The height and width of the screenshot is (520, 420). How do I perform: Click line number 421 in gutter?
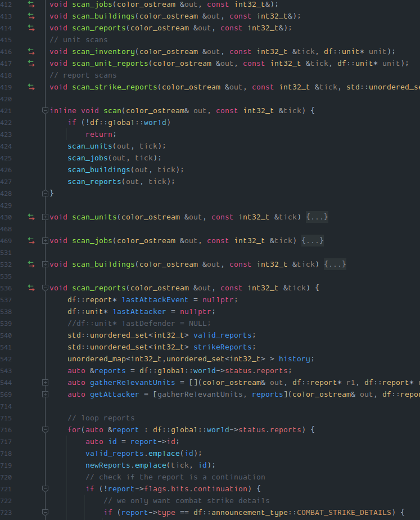point(6,111)
